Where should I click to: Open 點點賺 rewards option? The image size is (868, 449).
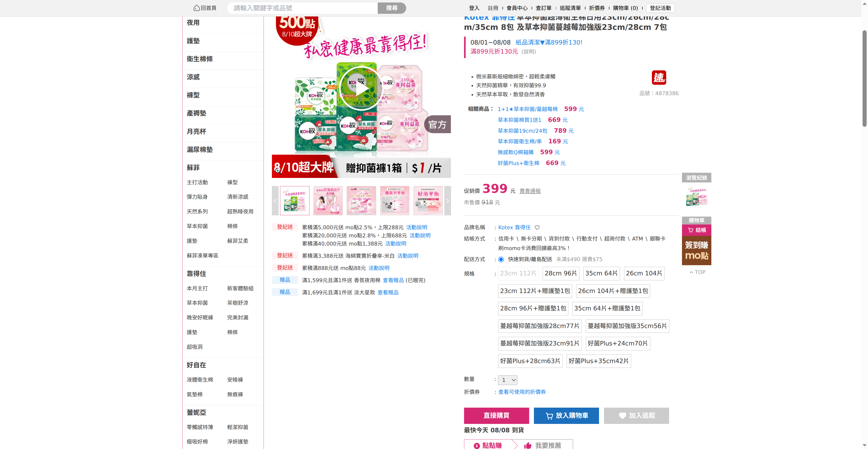(488, 445)
